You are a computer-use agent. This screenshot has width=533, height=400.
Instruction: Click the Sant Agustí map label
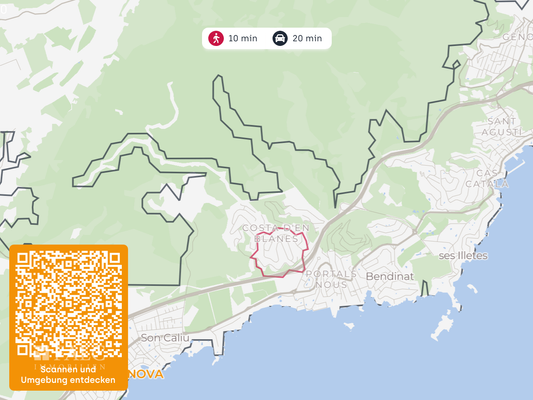click(502, 126)
